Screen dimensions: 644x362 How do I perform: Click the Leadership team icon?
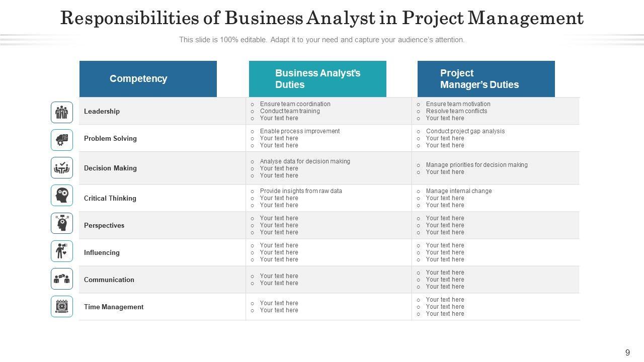point(62,112)
